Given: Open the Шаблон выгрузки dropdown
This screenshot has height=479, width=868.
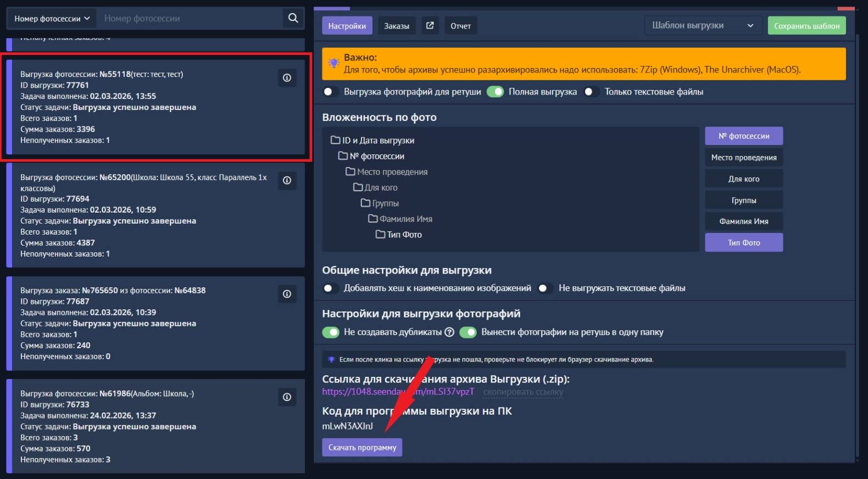Looking at the screenshot, I should (x=702, y=26).
